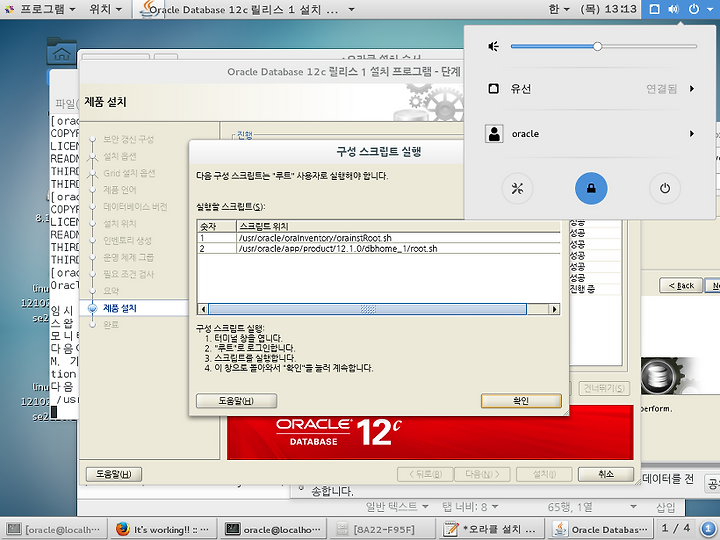This screenshot has width=720, height=540.
Task: Click the 취소 cancel button in installer
Action: (x=606, y=474)
